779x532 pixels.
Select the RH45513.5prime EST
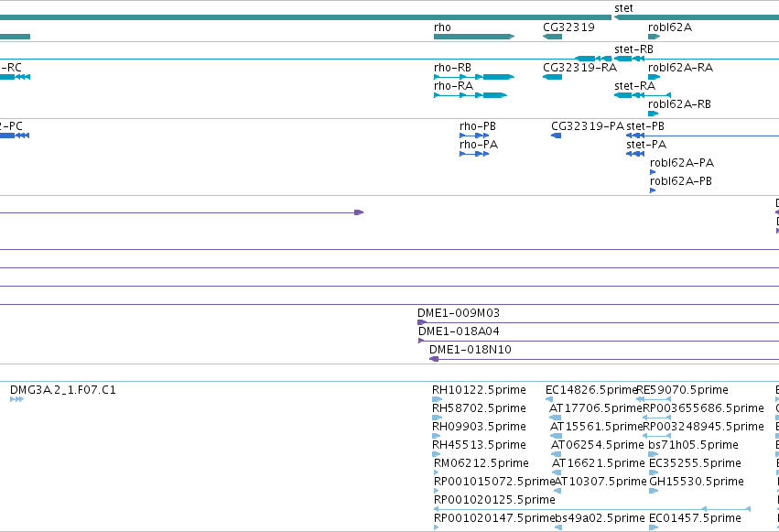(x=437, y=454)
